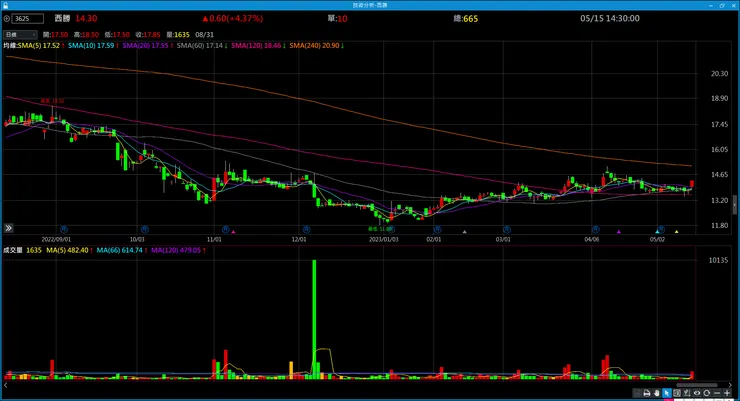Zoom out with the minus icon
This screenshot has height=401, width=740.
point(717,393)
